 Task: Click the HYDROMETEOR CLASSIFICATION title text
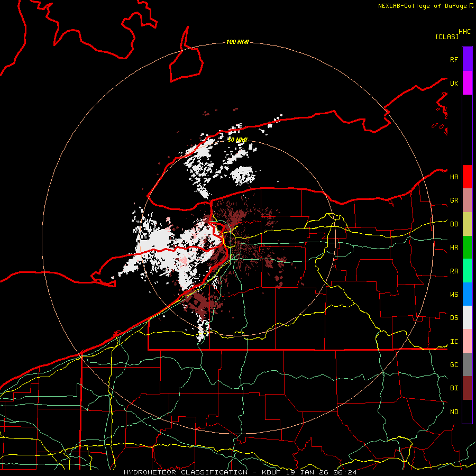click(x=186, y=472)
